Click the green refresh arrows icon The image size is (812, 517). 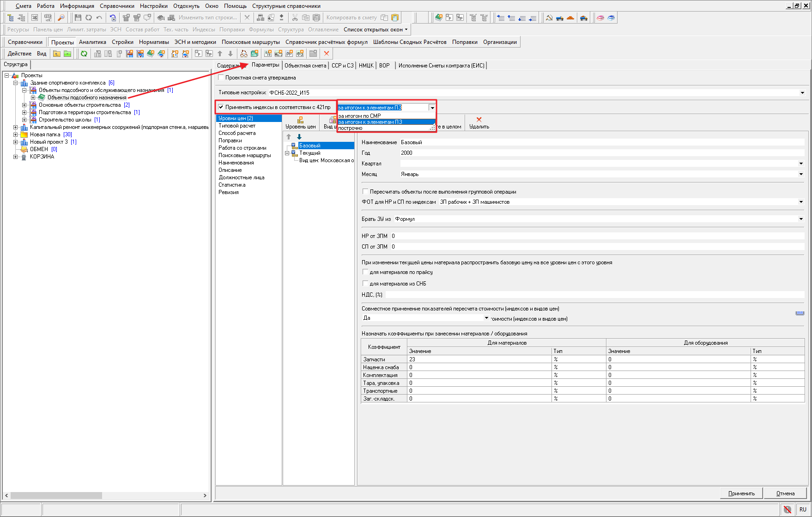(84, 54)
